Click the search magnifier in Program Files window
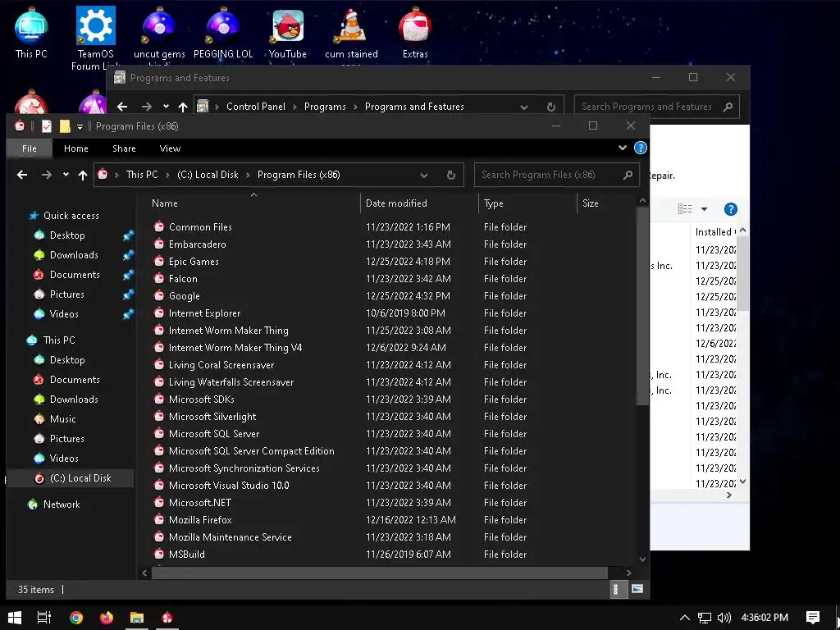The width and height of the screenshot is (840, 630). coord(628,175)
